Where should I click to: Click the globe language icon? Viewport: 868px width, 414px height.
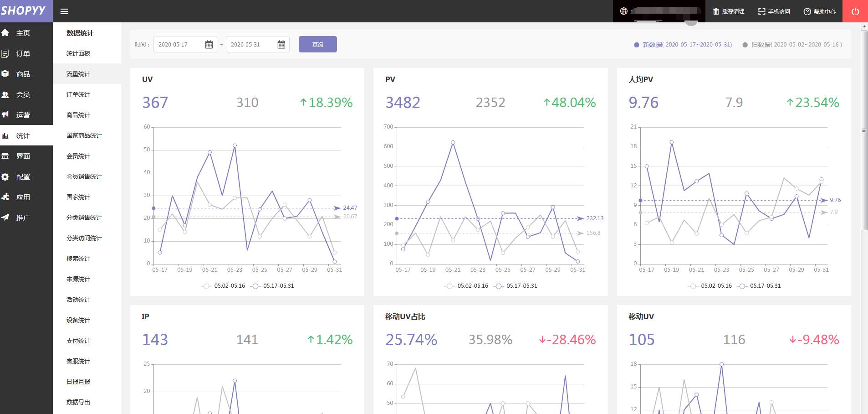click(x=624, y=11)
